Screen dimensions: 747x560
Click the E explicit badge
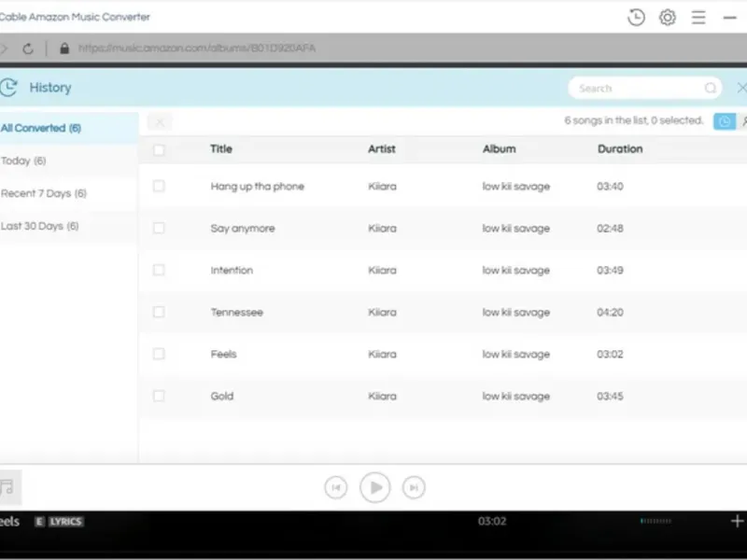coord(39,522)
